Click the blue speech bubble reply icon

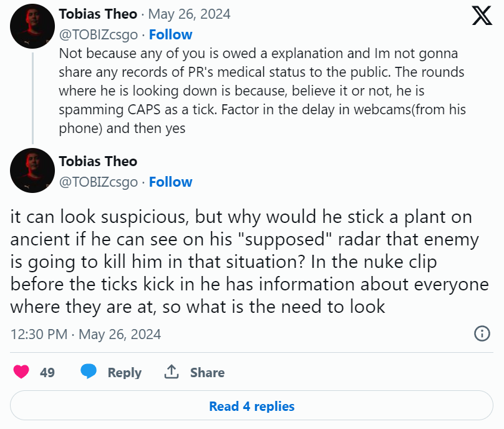point(89,372)
